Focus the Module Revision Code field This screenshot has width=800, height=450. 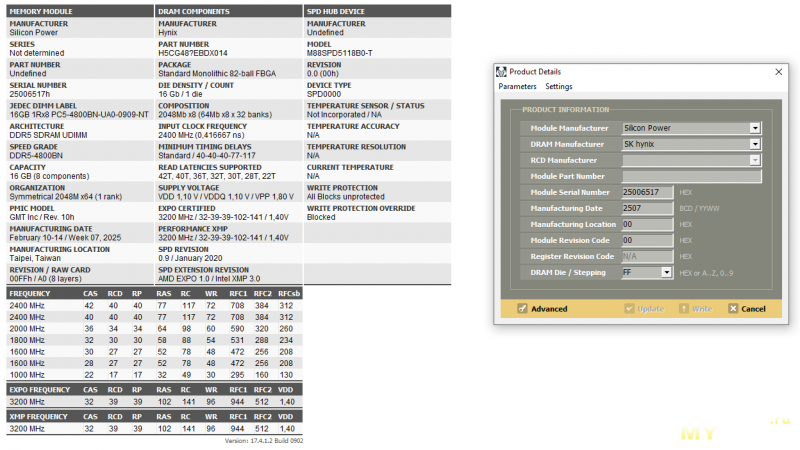click(x=647, y=240)
